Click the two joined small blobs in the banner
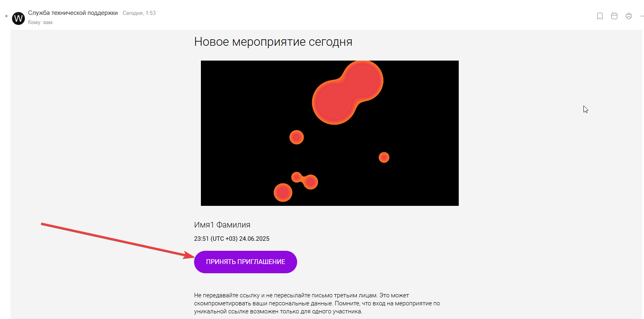The width and height of the screenshot is (644, 319). [x=305, y=181]
